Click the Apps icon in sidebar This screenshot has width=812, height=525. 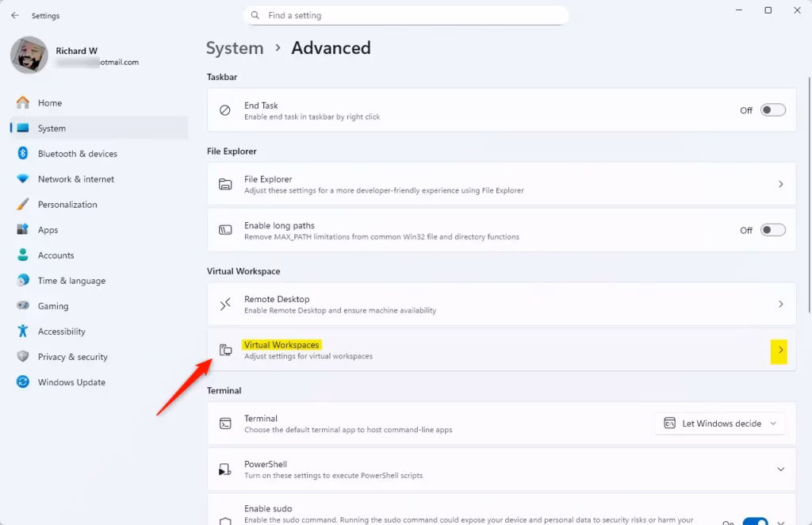coord(23,229)
